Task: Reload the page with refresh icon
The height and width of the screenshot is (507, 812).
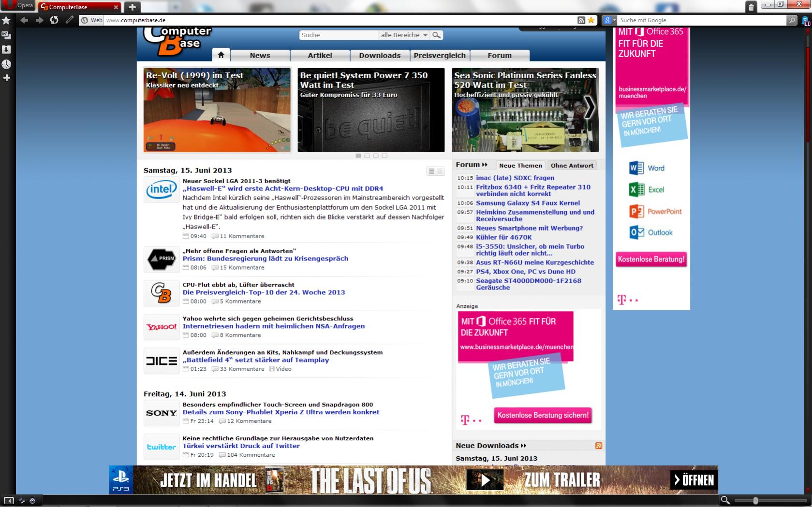Action: [x=54, y=20]
